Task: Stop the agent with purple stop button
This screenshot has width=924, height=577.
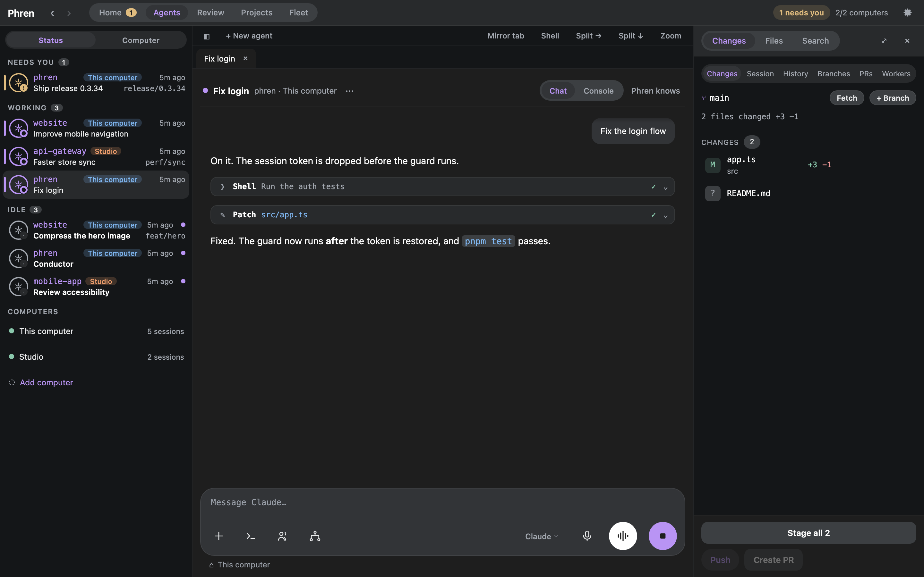Action: click(x=663, y=536)
